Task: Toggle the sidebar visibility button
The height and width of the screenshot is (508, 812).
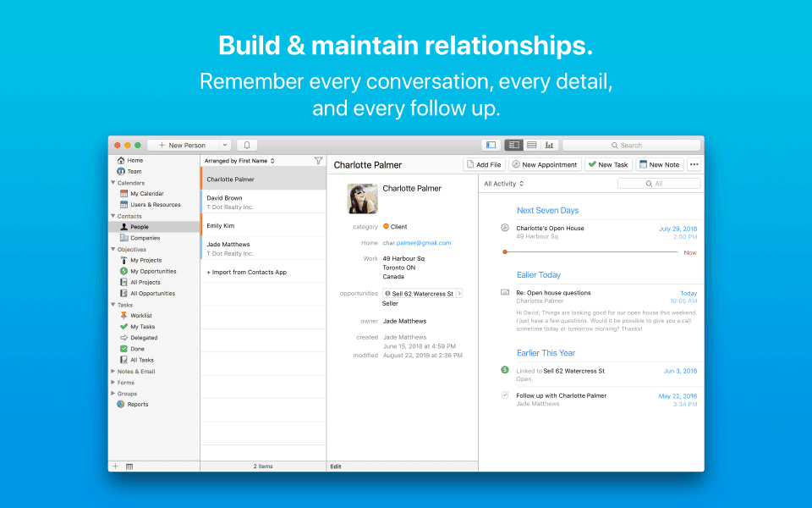Action: [x=491, y=145]
